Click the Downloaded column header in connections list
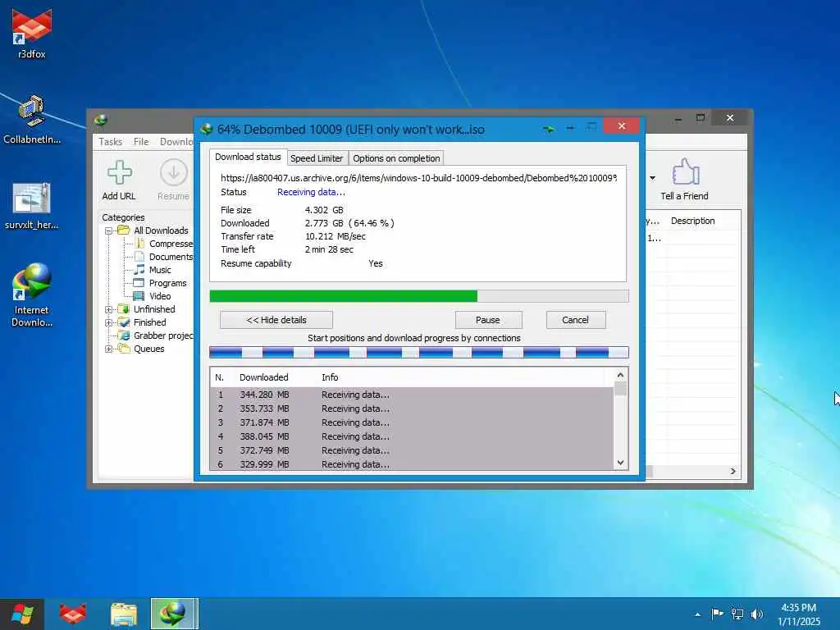 point(263,377)
